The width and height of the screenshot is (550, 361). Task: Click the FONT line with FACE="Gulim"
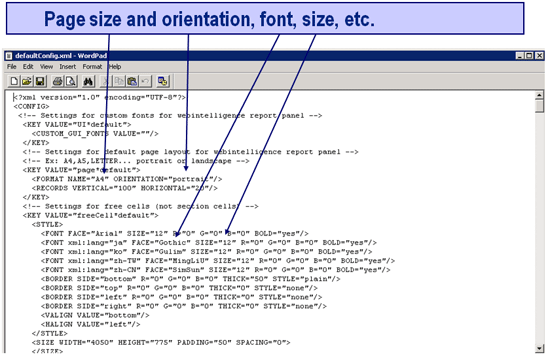tap(207, 252)
